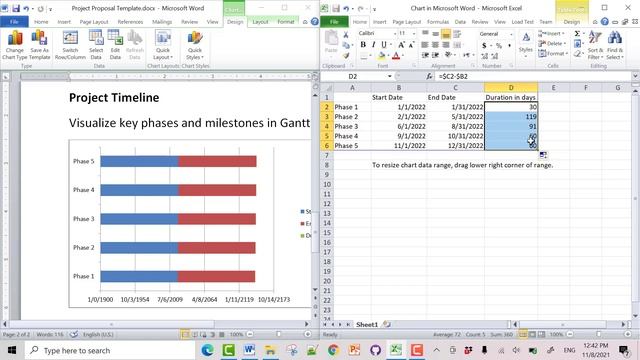Click Format Painter brush in Excel
Screen dimensions: 640x360
click(346, 55)
